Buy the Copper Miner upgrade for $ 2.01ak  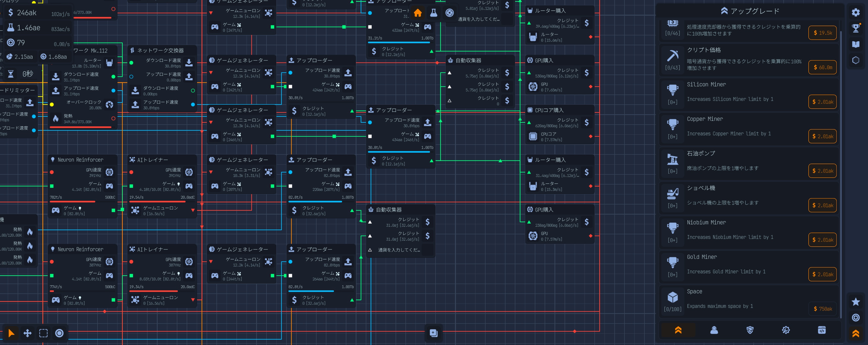[822, 136]
